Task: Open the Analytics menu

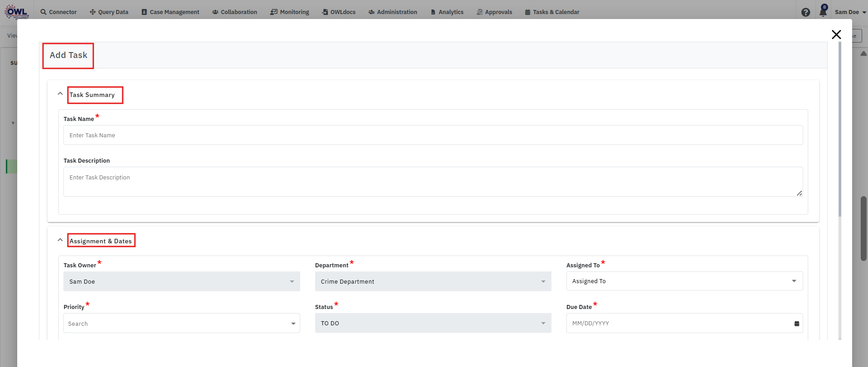Action: pyautogui.click(x=447, y=12)
